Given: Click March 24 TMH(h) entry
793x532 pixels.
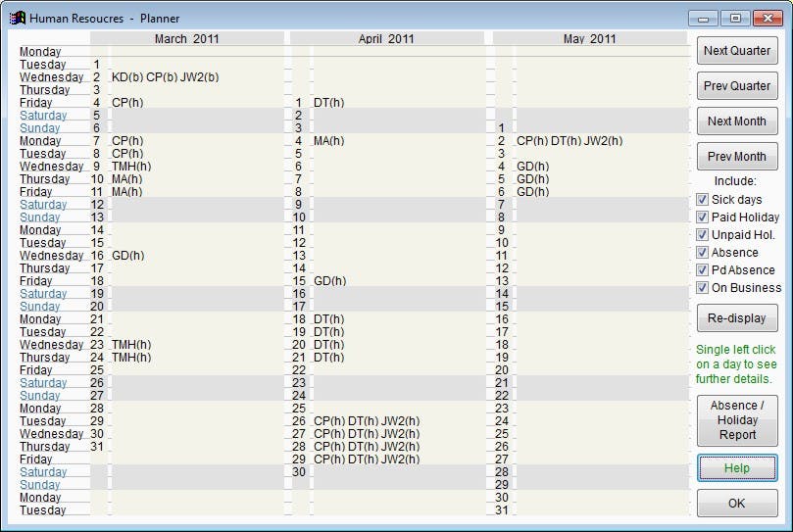Looking at the screenshot, I should point(131,357).
